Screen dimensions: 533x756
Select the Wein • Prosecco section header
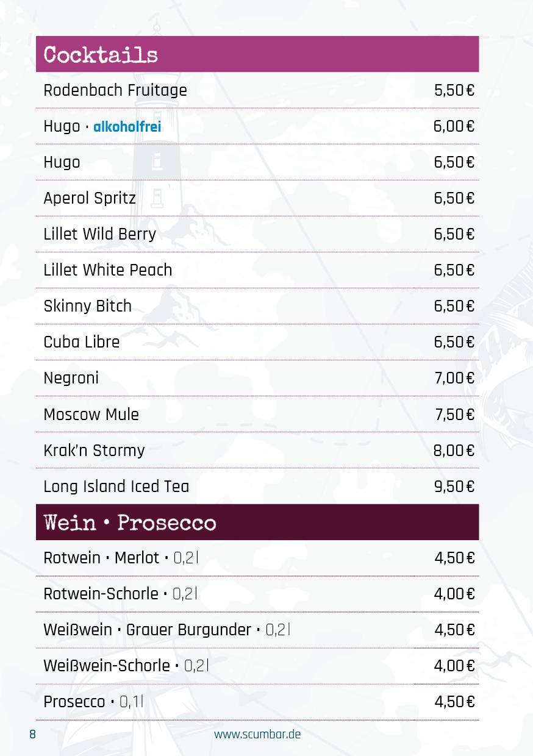[x=257, y=522]
